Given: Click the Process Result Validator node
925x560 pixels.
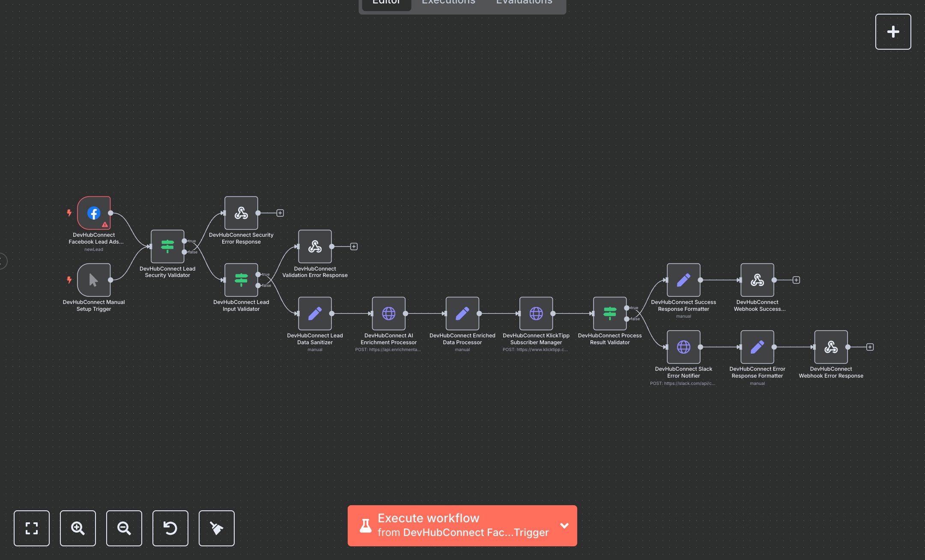Looking at the screenshot, I should pyautogui.click(x=610, y=313).
